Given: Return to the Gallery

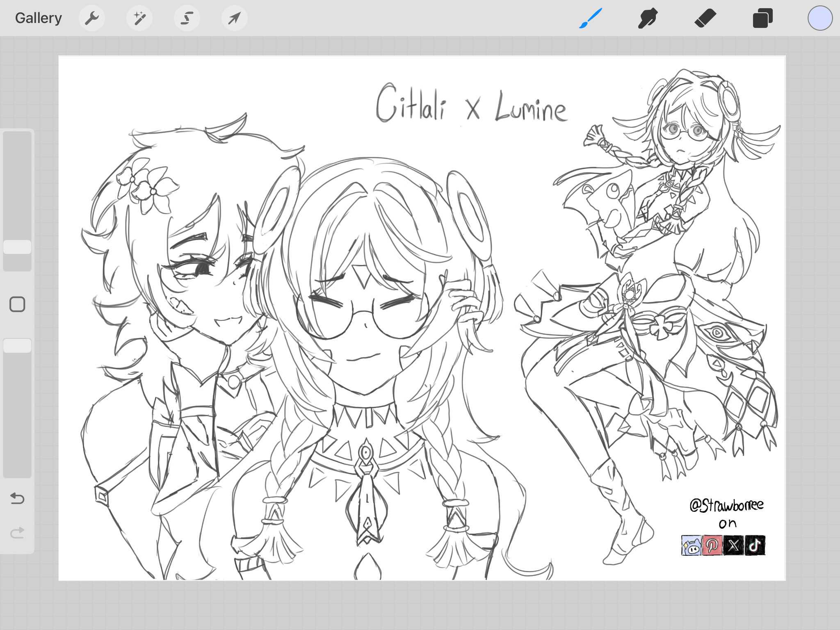Looking at the screenshot, I should (x=39, y=18).
